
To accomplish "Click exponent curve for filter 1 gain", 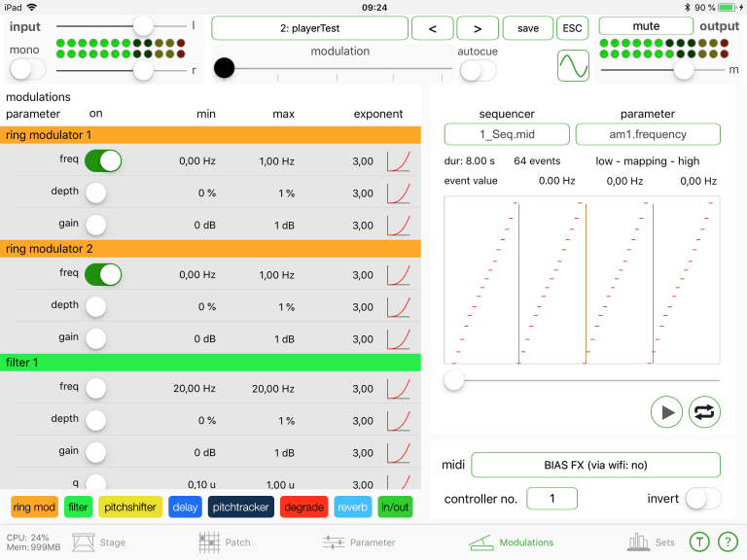I will coord(398,453).
